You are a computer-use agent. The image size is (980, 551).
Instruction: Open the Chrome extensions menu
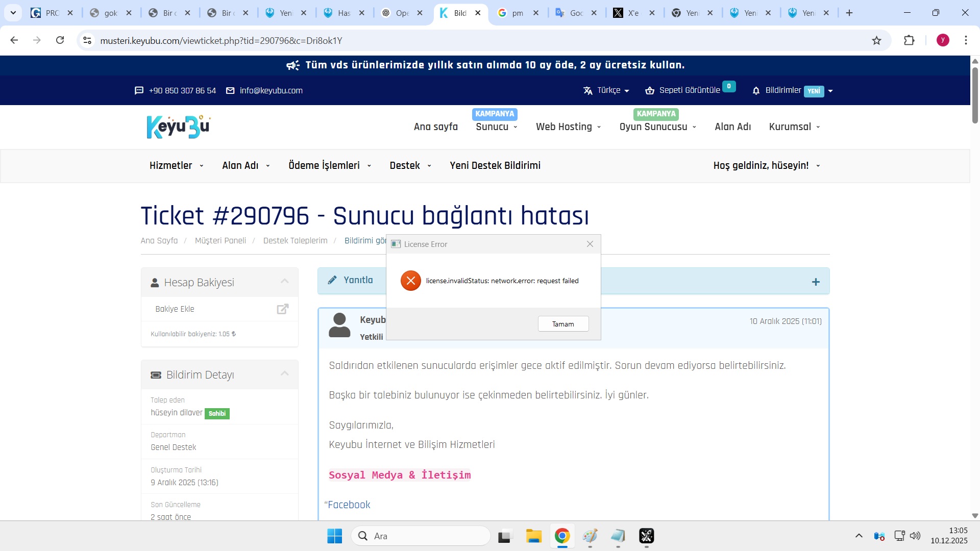[x=909, y=40]
